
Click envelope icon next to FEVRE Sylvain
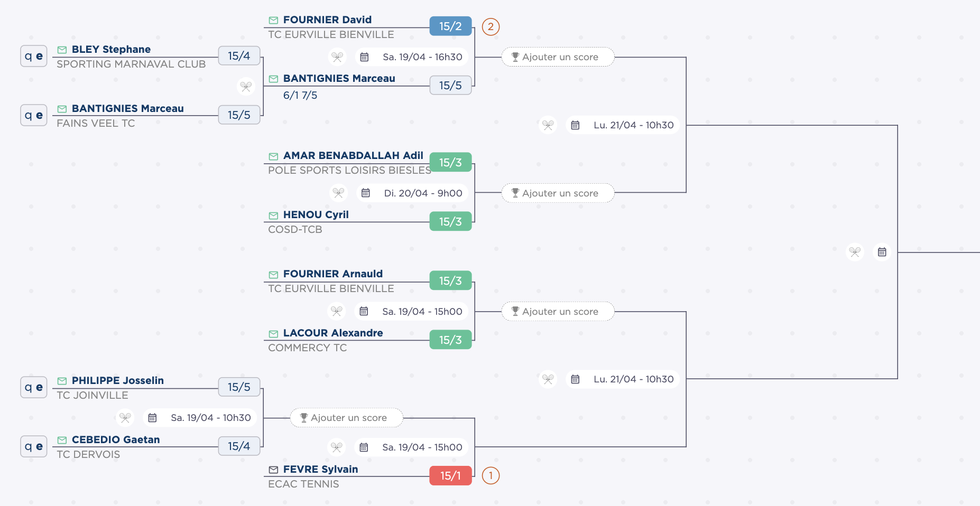(x=273, y=470)
